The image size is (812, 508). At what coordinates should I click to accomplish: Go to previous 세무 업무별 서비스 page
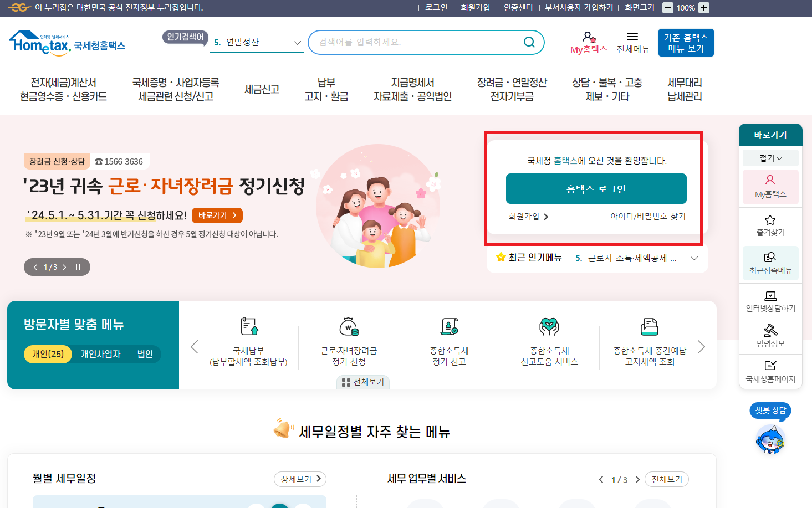[601, 479]
